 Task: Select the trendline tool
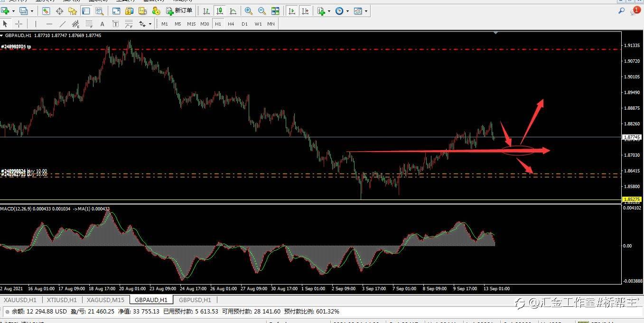coord(63,24)
